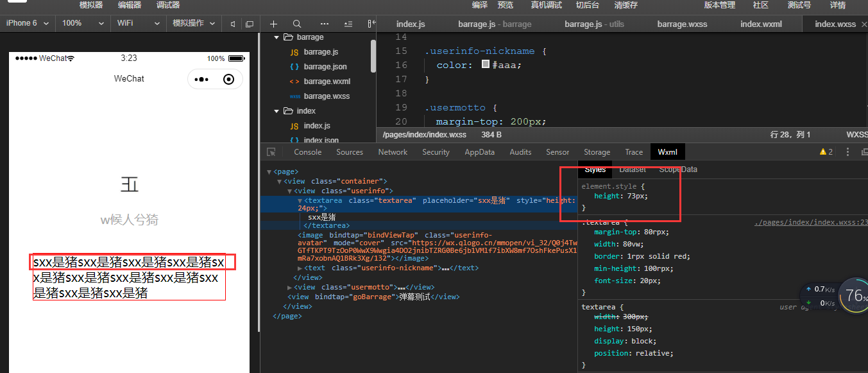
Task: Click the 76 performance score circle
Action: point(853,295)
